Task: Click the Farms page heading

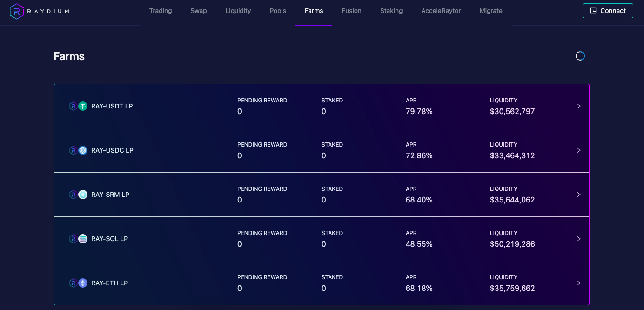Action: click(x=69, y=56)
